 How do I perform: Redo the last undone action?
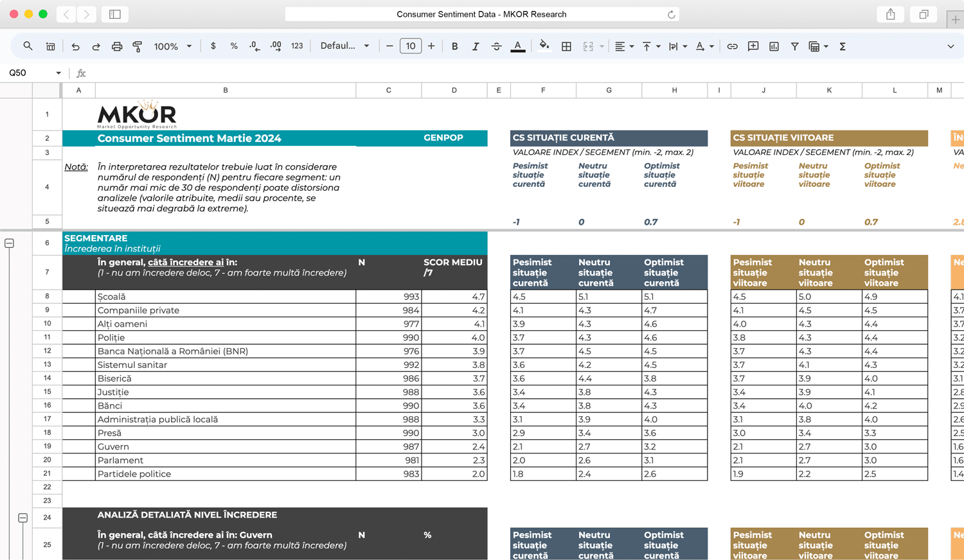pos(96,46)
